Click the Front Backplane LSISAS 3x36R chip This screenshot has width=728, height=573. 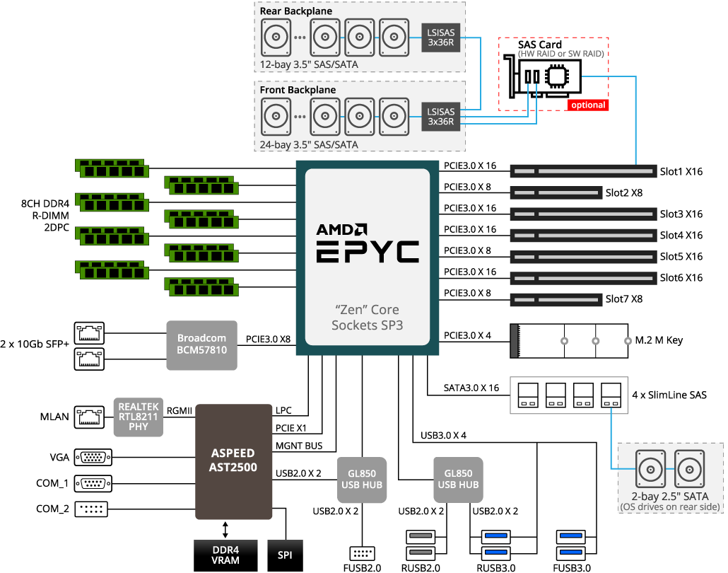click(x=441, y=116)
